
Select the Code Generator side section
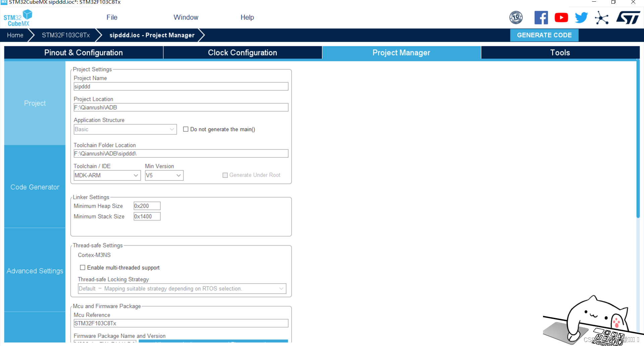pyautogui.click(x=35, y=187)
